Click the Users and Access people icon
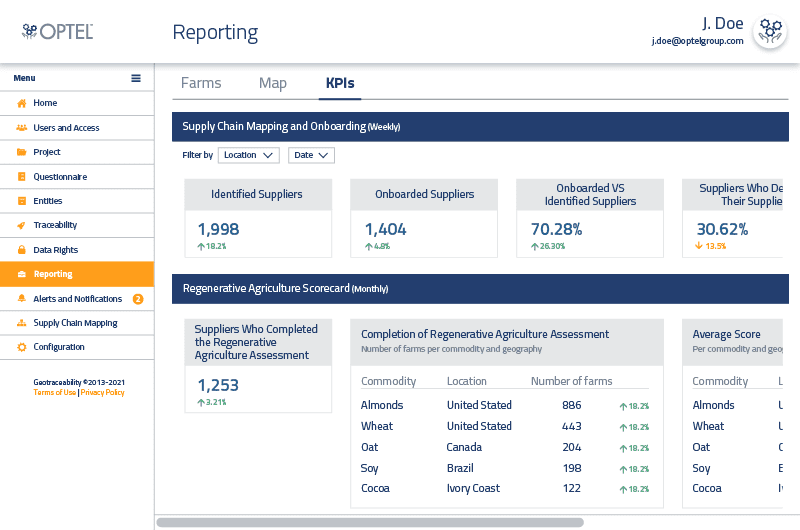The width and height of the screenshot is (800, 530). click(21, 128)
